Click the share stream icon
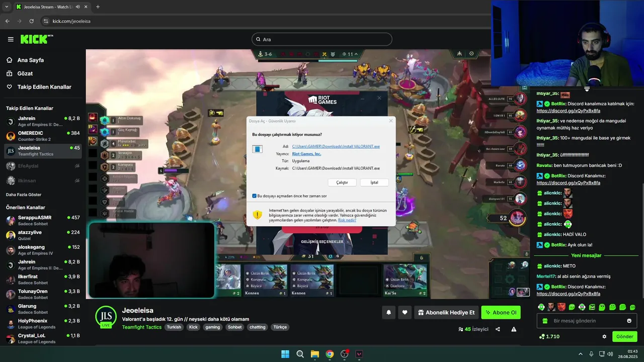The image size is (644, 362). (x=498, y=329)
